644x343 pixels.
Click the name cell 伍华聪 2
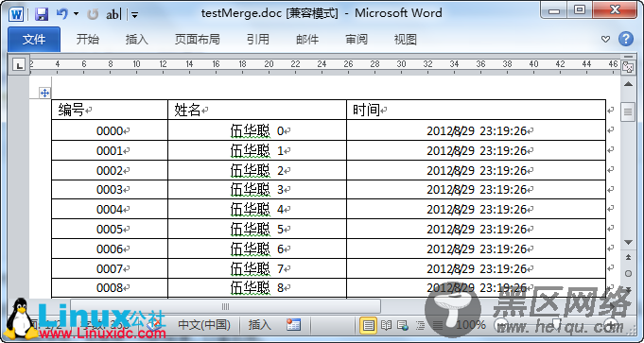pyautogui.click(x=257, y=170)
